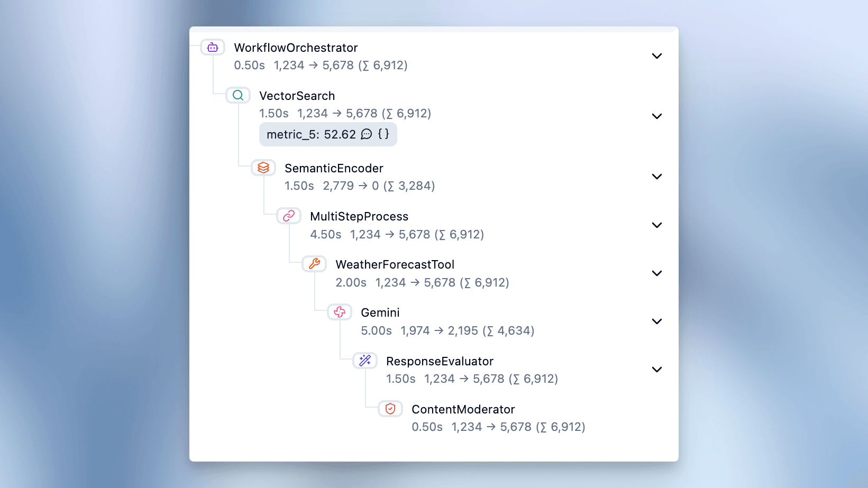
Task: Expand the VectorSearch details chevron
Action: click(657, 116)
